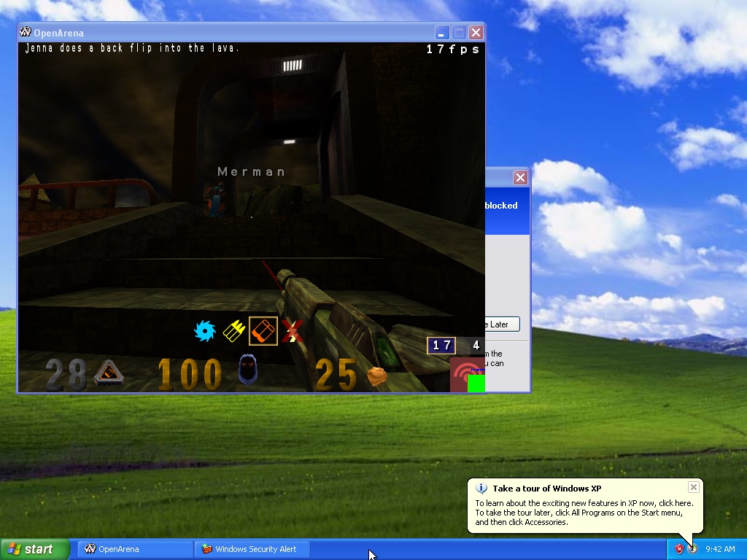Click the info icon in tour balloon
Viewport: 747px width, 560px height.
(x=481, y=488)
